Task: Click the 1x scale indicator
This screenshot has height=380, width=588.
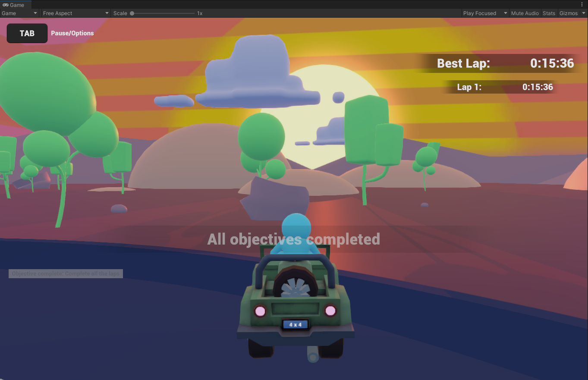Action: 199,13
